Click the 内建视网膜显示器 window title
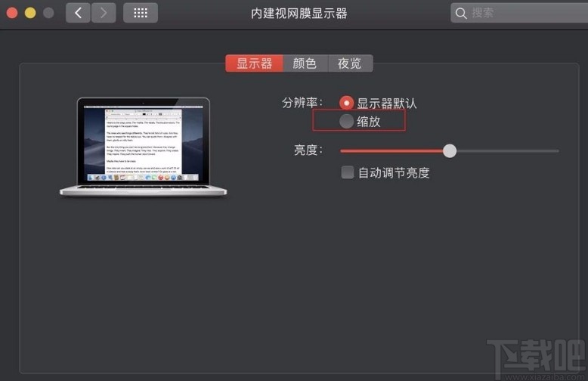 click(299, 14)
